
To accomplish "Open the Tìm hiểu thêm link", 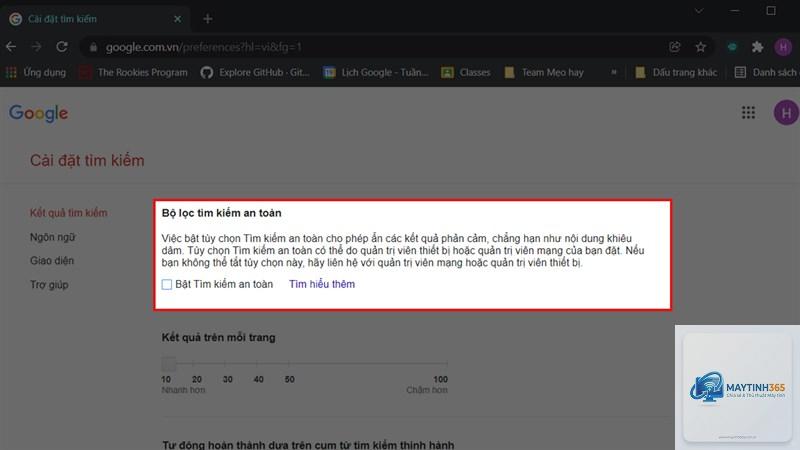I will 322,284.
